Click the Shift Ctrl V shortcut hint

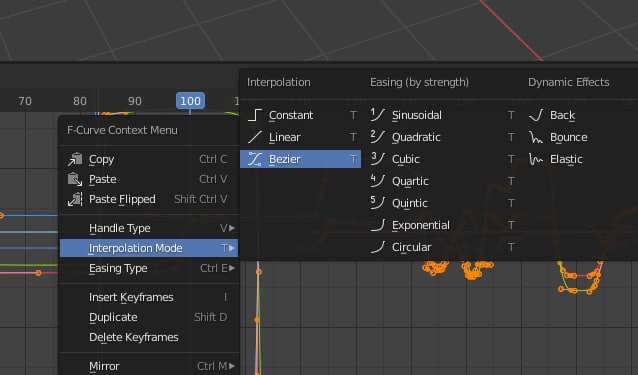coord(201,199)
